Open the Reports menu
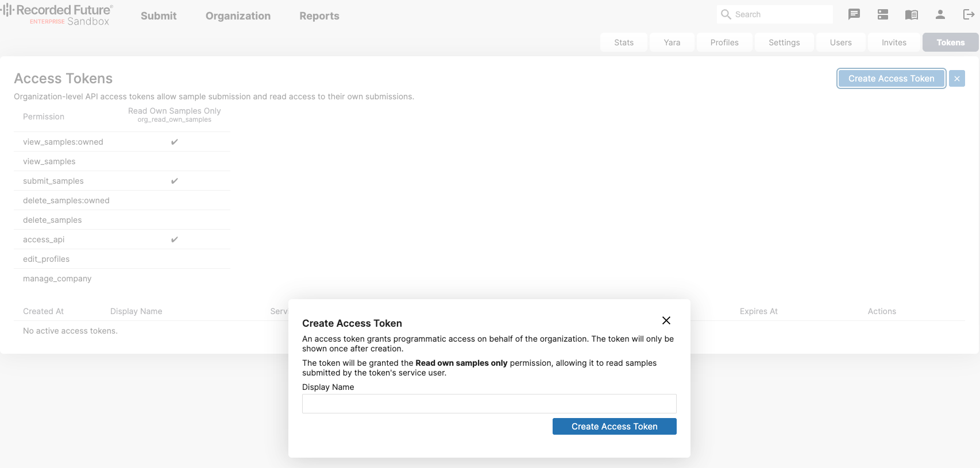Screen dimensions: 980x468 click(x=319, y=16)
